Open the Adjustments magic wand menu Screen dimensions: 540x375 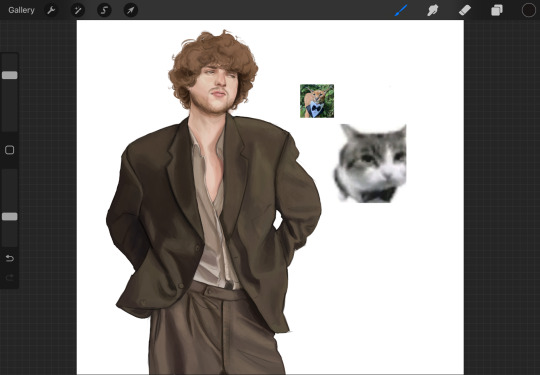(78, 10)
